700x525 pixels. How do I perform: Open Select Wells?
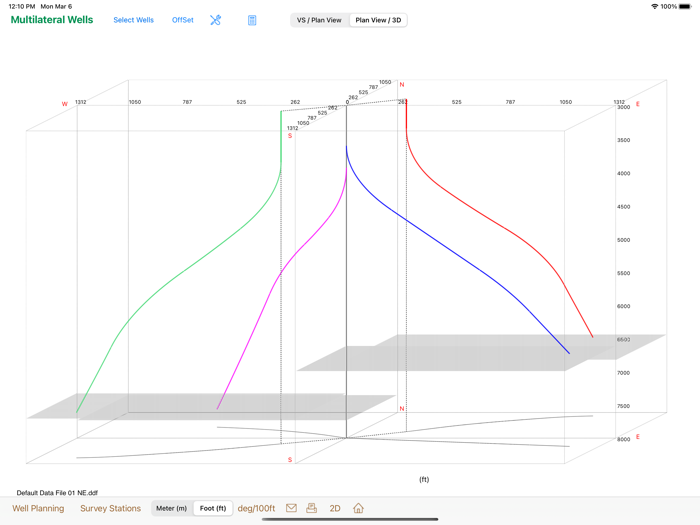click(133, 20)
